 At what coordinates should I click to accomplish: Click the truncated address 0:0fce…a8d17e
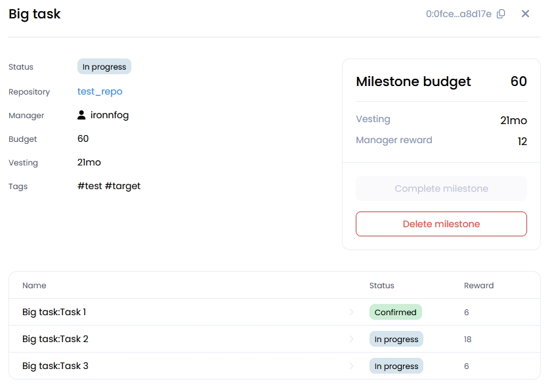[x=458, y=14]
